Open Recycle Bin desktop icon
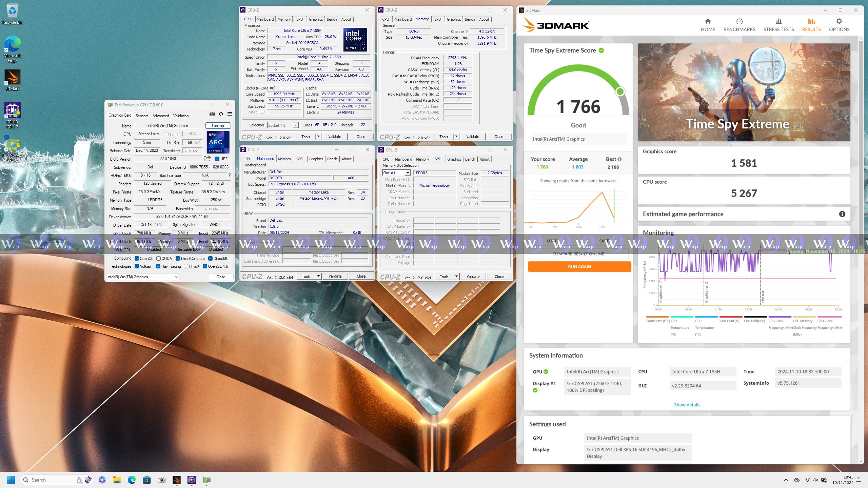 click(x=13, y=14)
